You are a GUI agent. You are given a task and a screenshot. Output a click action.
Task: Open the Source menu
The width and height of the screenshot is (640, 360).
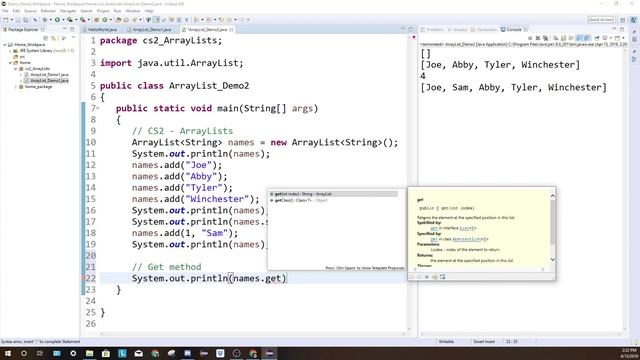tap(30, 11)
